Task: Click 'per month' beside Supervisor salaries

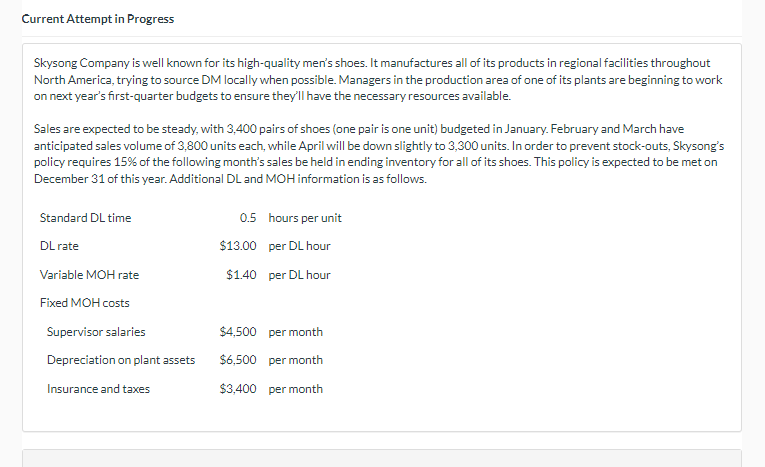Action: (296, 332)
